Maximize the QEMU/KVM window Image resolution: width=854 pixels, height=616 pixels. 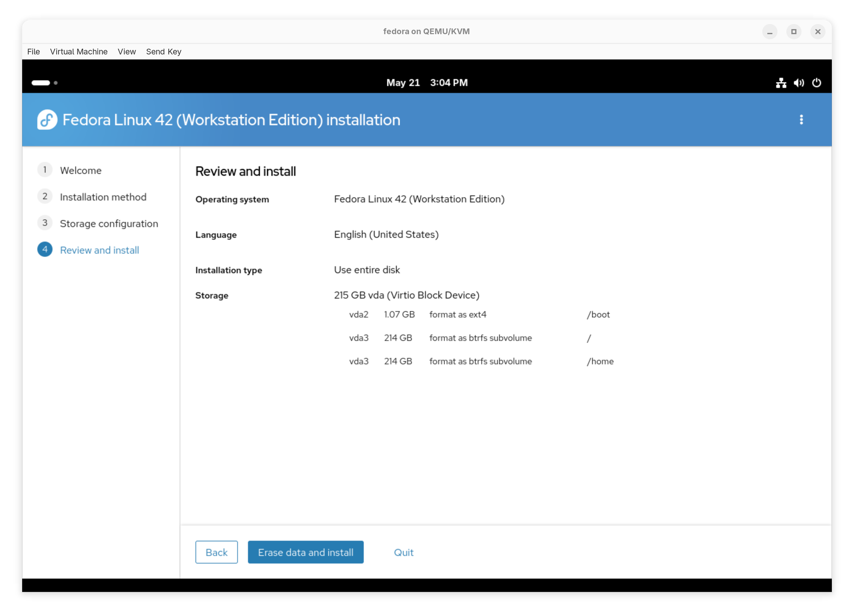click(x=794, y=32)
